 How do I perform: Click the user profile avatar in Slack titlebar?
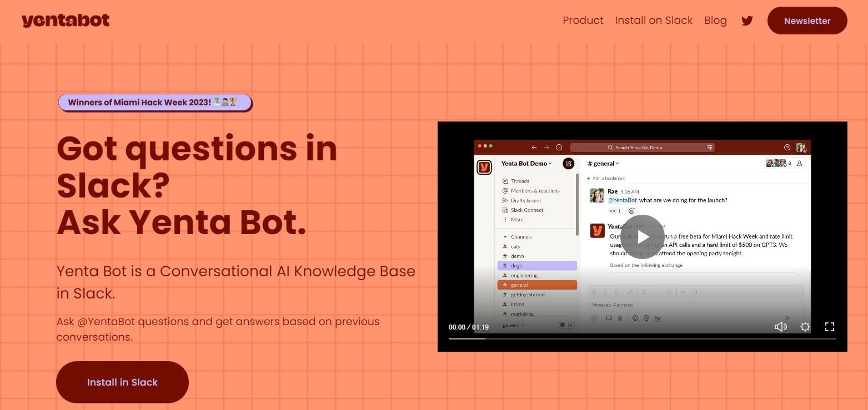pyautogui.click(x=800, y=148)
